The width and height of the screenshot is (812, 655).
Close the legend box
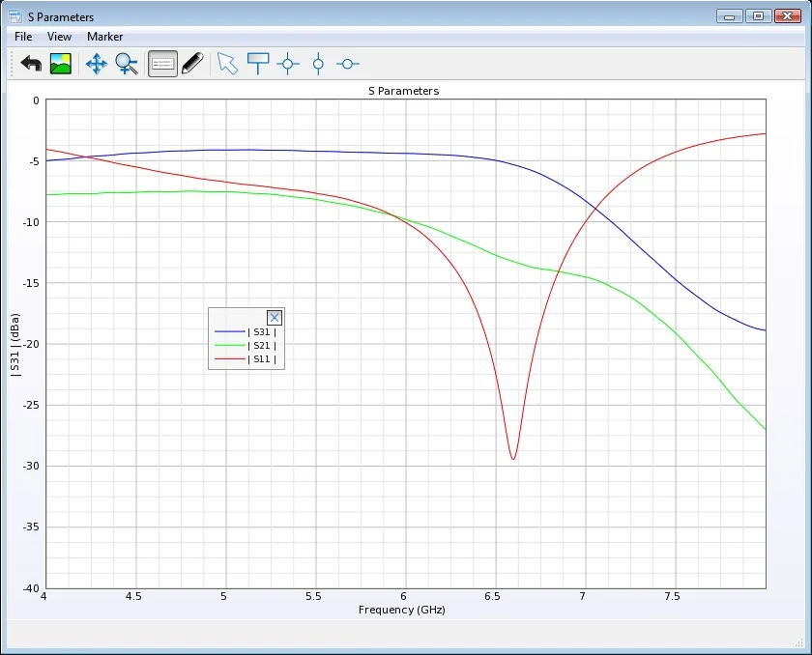(x=275, y=317)
